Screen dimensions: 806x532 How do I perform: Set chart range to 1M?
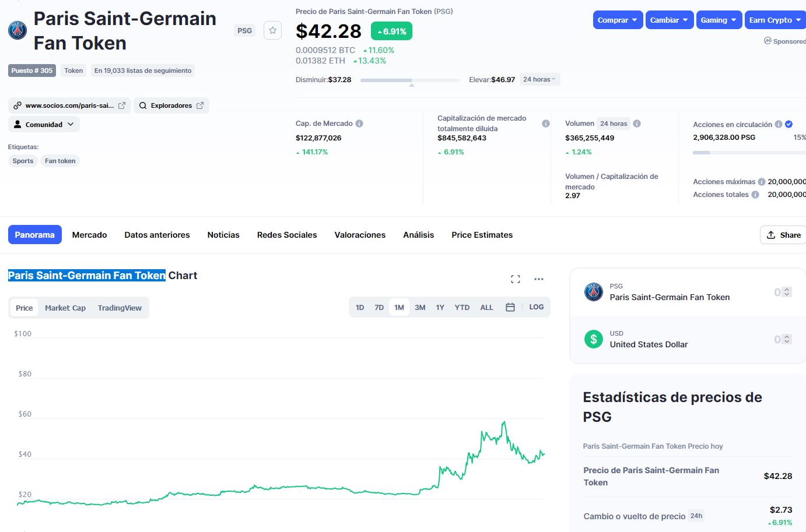(399, 307)
